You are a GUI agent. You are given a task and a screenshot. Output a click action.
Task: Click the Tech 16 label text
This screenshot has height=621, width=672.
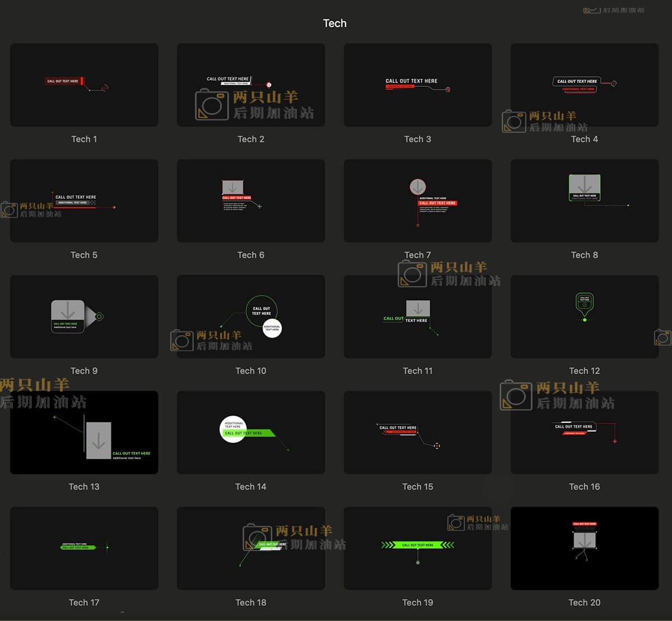pos(584,487)
